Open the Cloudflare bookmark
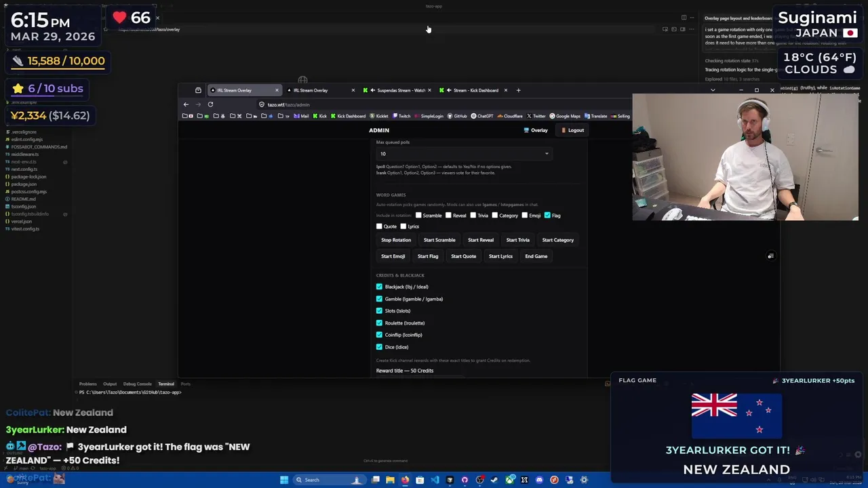 509,116
